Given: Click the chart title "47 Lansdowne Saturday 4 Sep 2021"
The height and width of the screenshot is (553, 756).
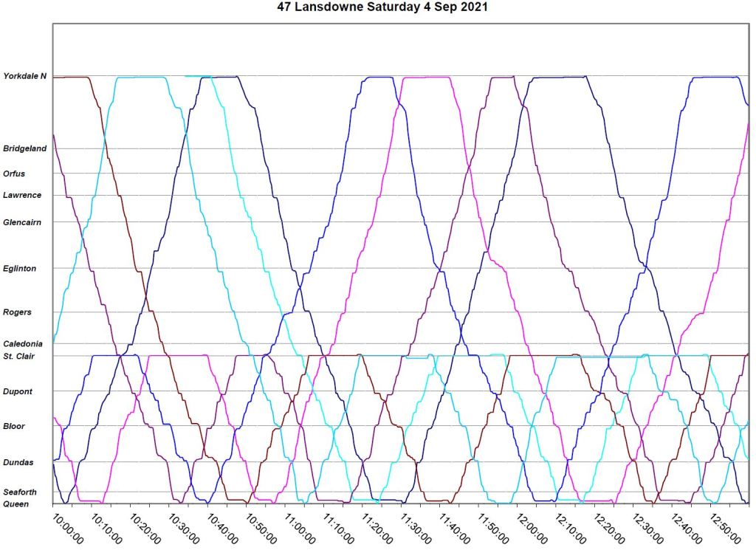Looking at the screenshot, I should [x=377, y=7].
